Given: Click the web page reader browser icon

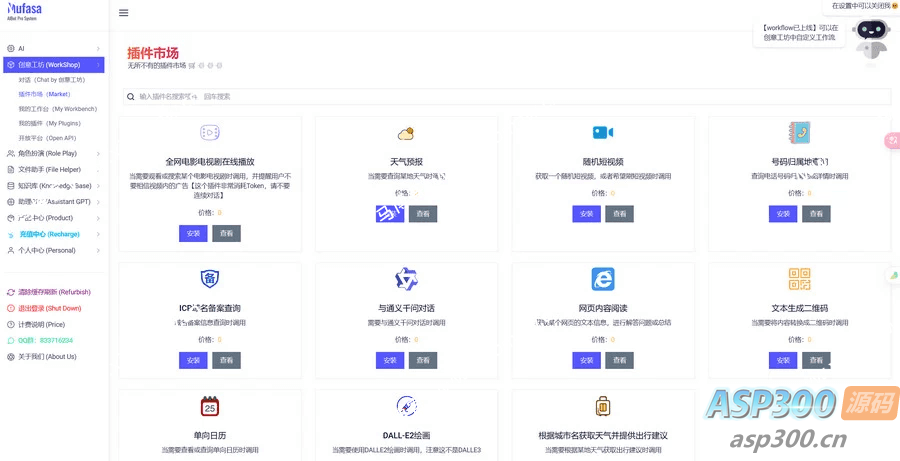Looking at the screenshot, I should coord(602,279).
